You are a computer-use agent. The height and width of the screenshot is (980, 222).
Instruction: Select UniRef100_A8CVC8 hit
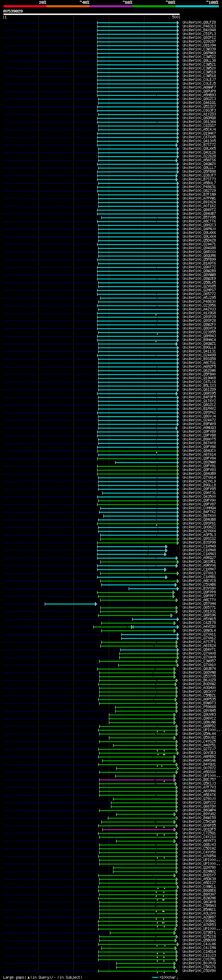tap(199, 581)
